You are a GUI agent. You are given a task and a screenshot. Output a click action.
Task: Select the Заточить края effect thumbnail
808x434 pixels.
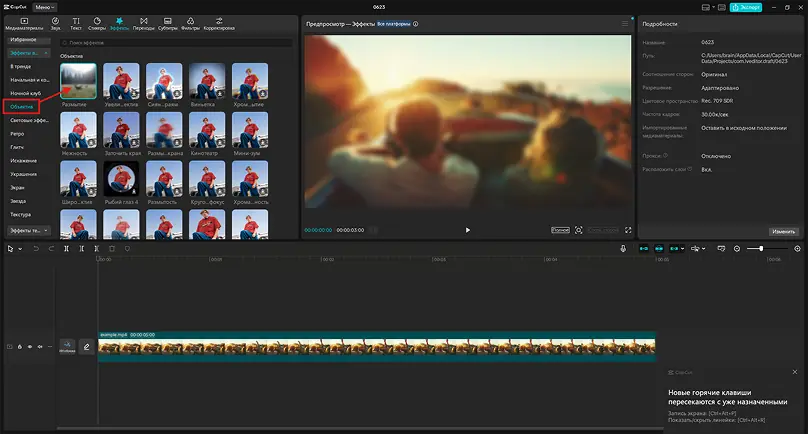(x=121, y=130)
